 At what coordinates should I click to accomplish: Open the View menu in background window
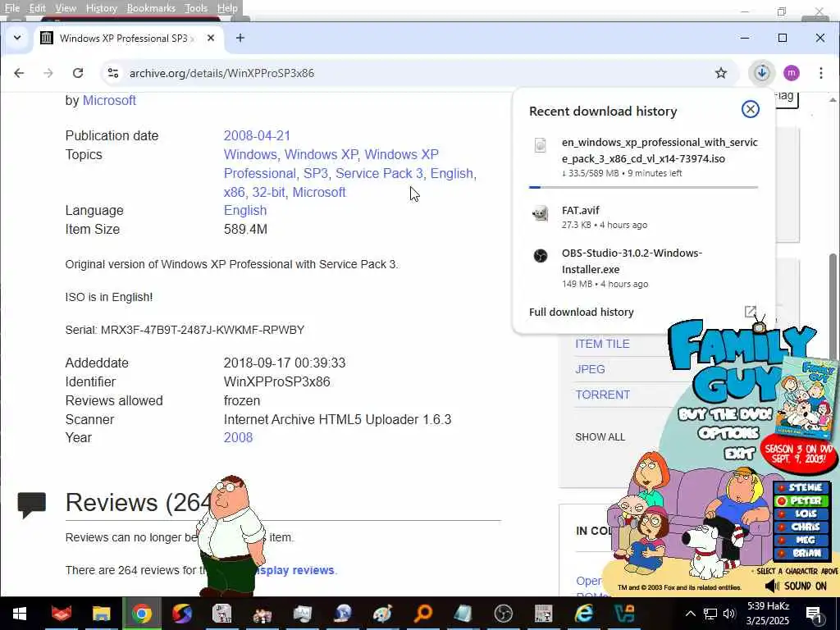(66, 8)
